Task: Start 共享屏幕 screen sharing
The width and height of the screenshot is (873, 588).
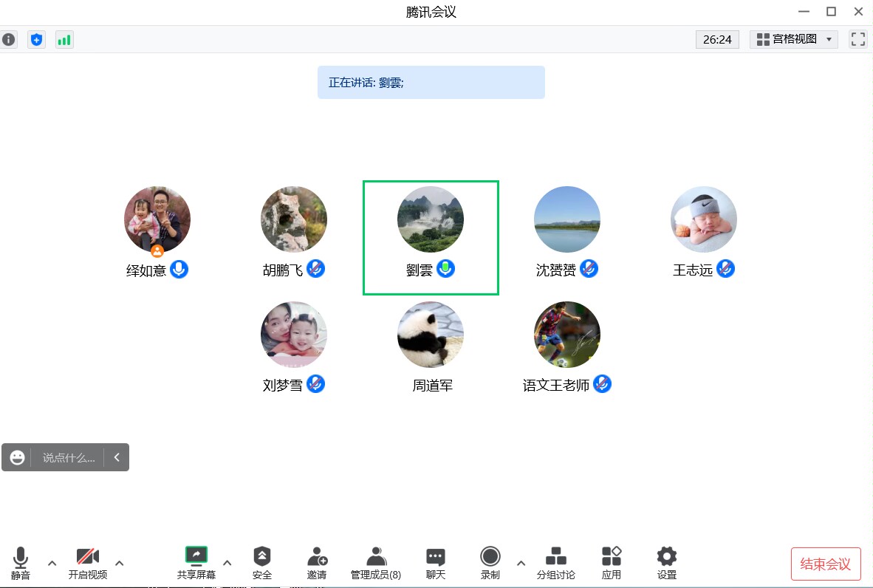Action: point(196,564)
